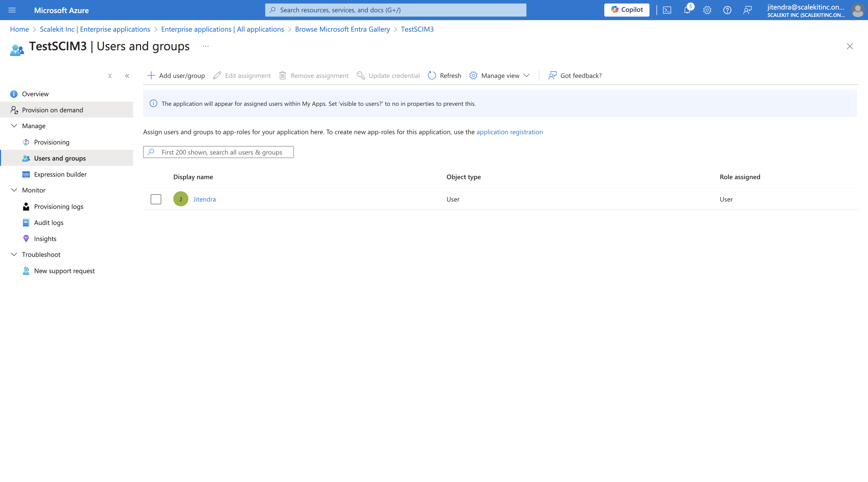Click Edit assignment in the toolbar
868x482 pixels.
[242, 75]
